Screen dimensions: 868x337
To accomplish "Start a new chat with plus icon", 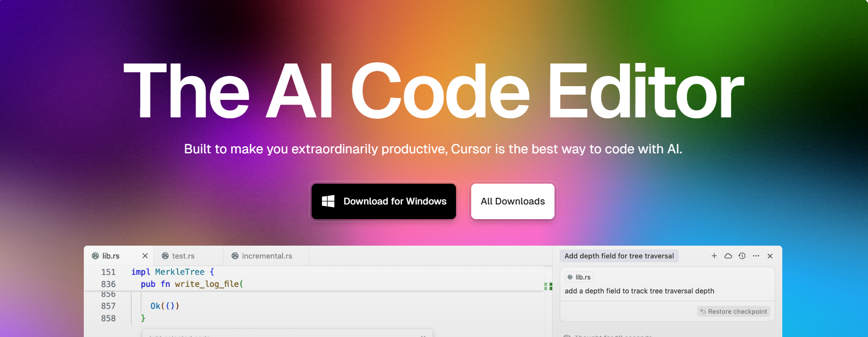I will (x=714, y=256).
